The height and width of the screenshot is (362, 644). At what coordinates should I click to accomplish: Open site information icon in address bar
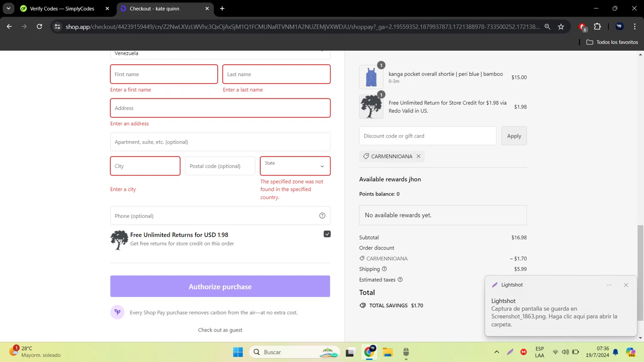coord(57,27)
